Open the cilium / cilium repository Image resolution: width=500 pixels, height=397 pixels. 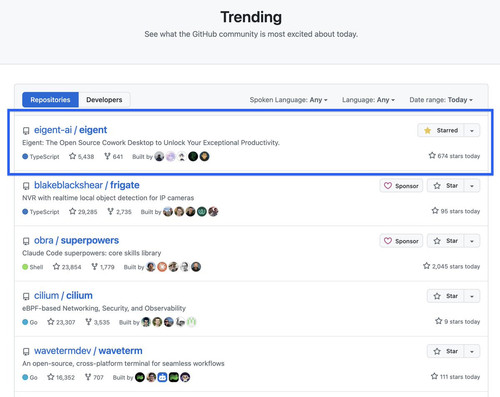click(63, 296)
